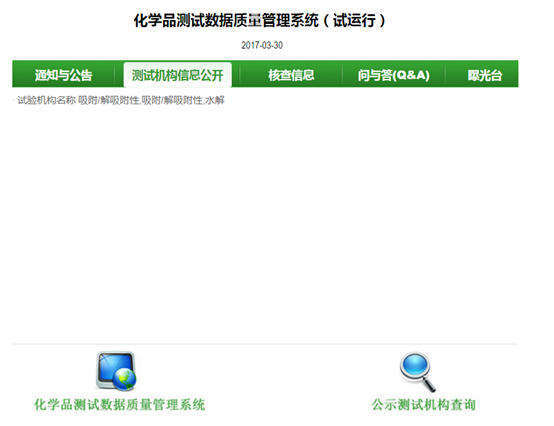Click the first 吸附/解吸附性 entry
The image size is (554, 426).
[x=109, y=100]
